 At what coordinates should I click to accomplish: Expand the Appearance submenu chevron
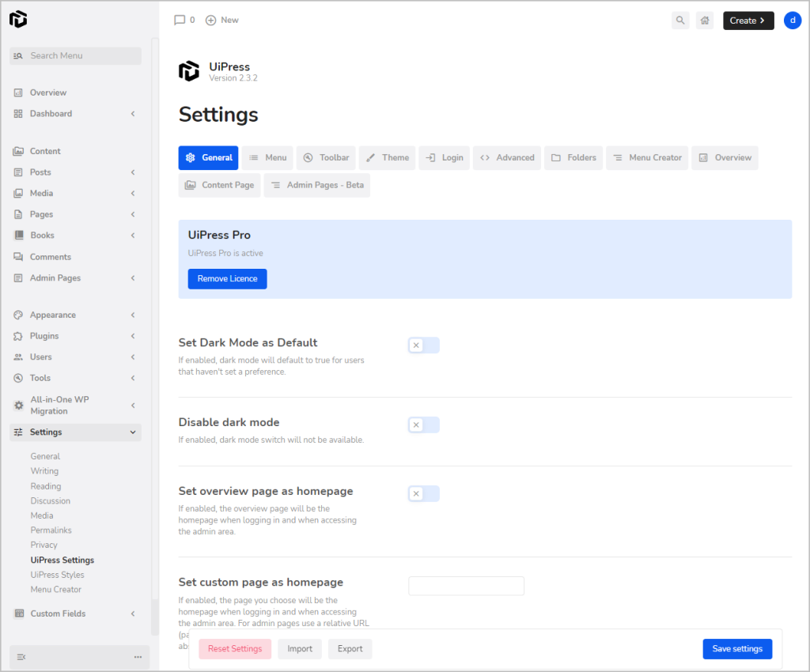tap(133, 315)
